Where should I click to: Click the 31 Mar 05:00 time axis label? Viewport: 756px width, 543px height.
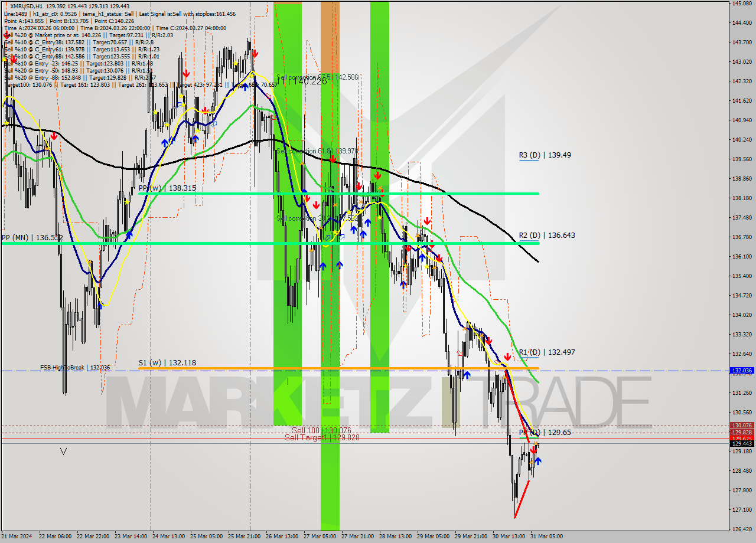point(546,537)
